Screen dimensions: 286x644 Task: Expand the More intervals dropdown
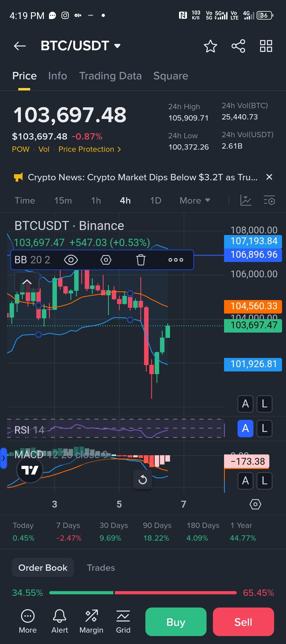pyautogui.click(x=195, y=200)
